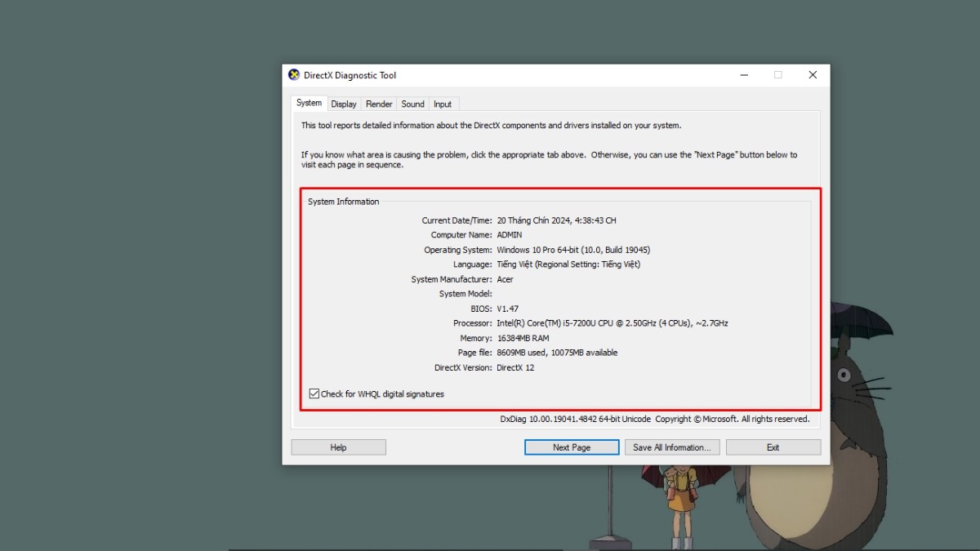The width and height of the screenshot is (980, 551).
Task: Click the Windows 10 Pro 64-bit text
Action: tap(573, 250)
